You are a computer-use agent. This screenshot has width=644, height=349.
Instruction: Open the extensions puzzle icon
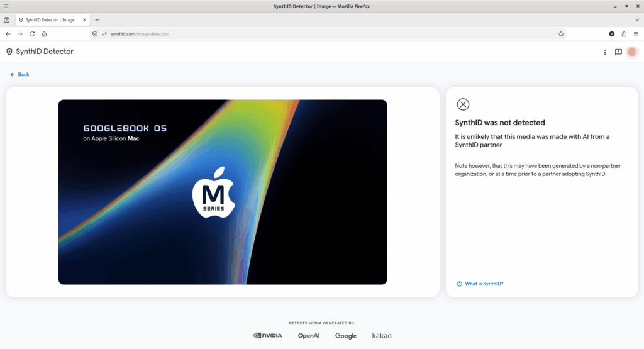click(x=624, y=34)
